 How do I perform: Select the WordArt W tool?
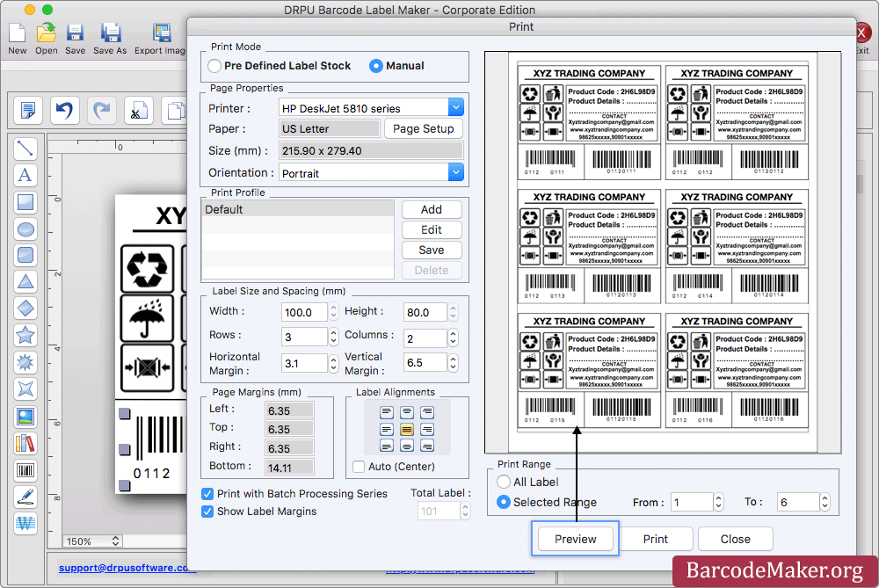(25, 524)
